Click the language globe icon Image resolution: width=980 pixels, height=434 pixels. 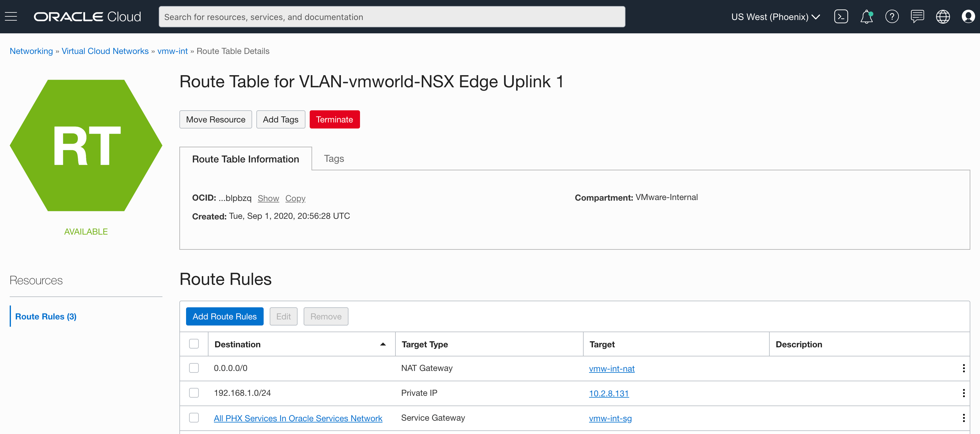tap(943, 17)
